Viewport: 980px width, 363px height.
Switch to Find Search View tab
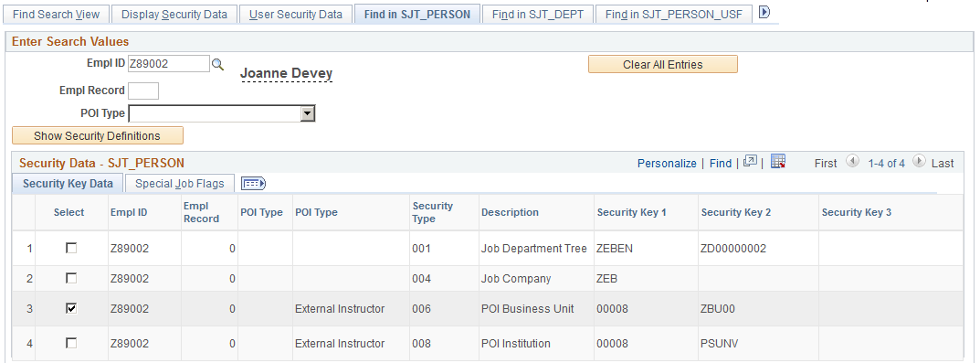pos(56,14)
